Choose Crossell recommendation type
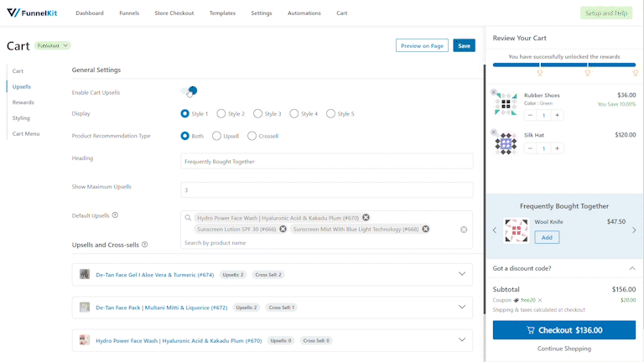The image size is (644, 362). 252,136
